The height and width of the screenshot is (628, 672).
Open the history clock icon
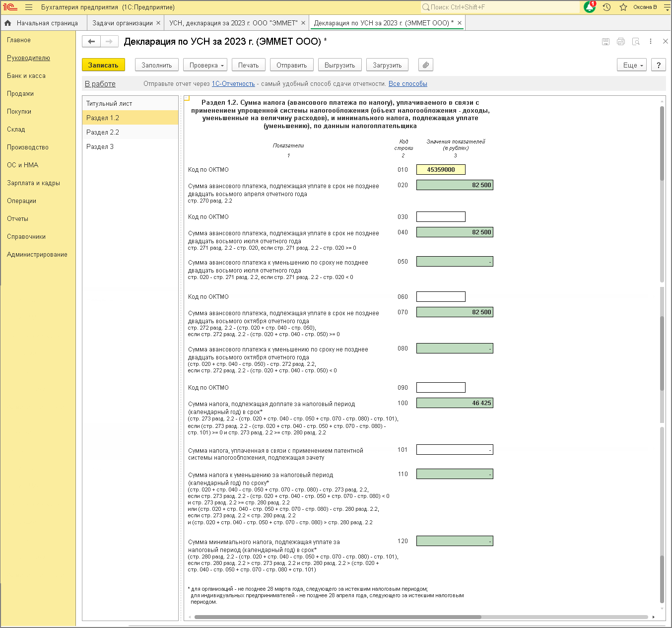pos(606,7)
